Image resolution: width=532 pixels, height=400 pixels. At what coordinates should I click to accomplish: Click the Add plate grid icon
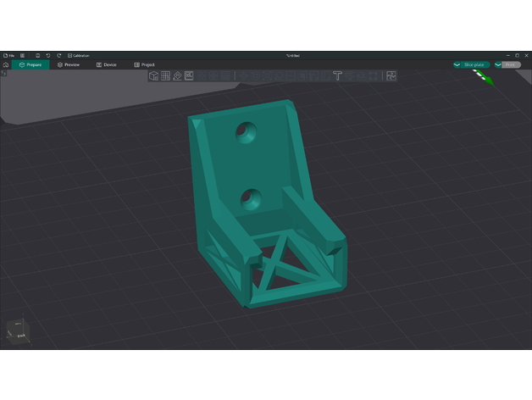166,76
